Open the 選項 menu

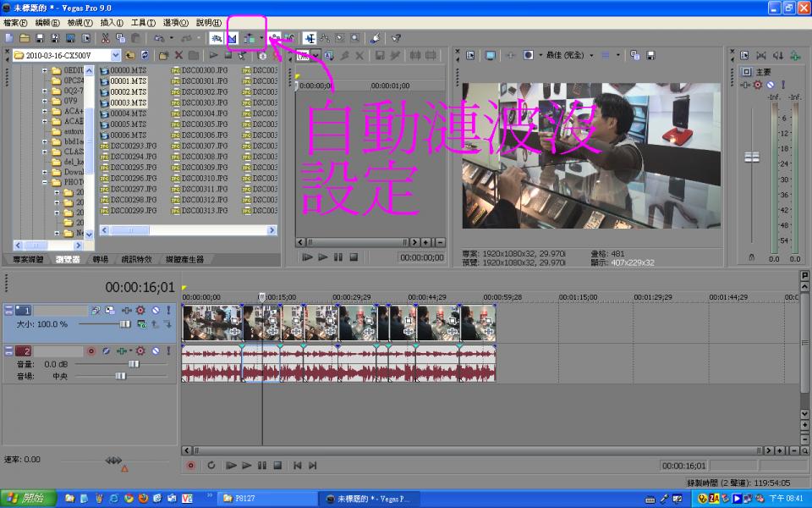pos(176,23)
